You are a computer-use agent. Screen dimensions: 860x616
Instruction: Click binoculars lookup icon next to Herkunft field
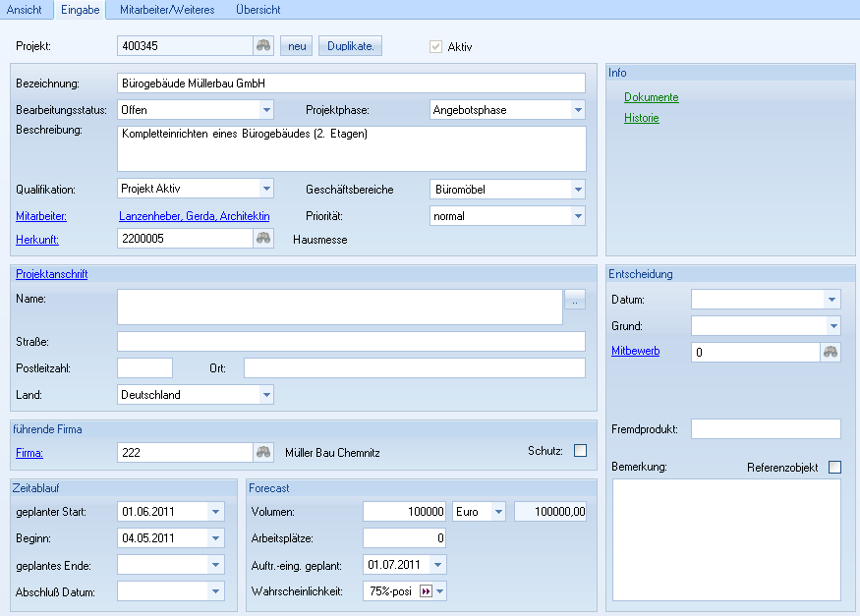pyautogui.click(x=263, y=238)
